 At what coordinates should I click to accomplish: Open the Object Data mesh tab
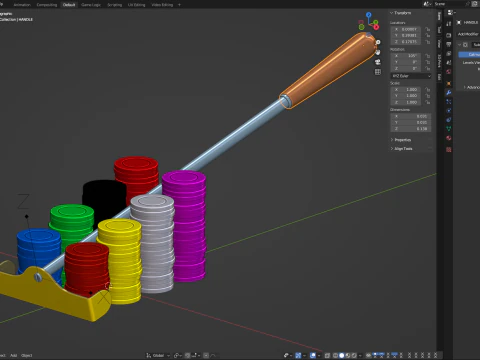pyautogui.click(x=449, y=129)
